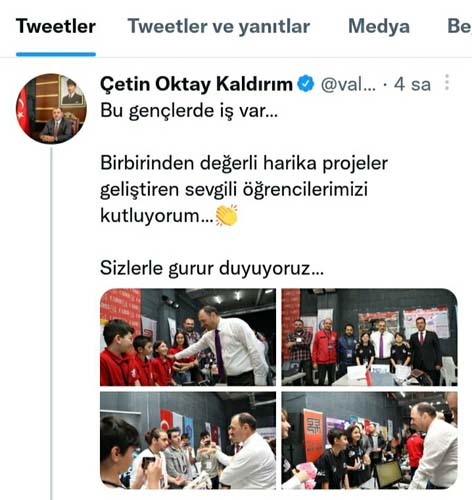The width and height of the screenshot is (472, 500).
Task: Open Çetin Oktay Kaldırım profile name link
Action: 196,84
